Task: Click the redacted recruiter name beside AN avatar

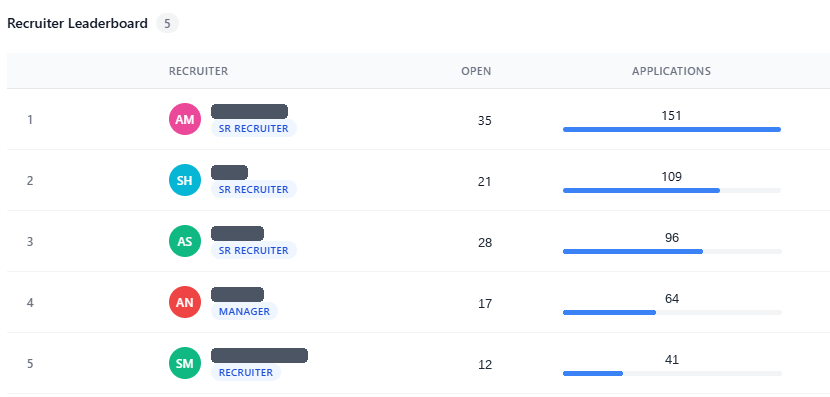Action: pyautogui.click(x=238, y=294)
